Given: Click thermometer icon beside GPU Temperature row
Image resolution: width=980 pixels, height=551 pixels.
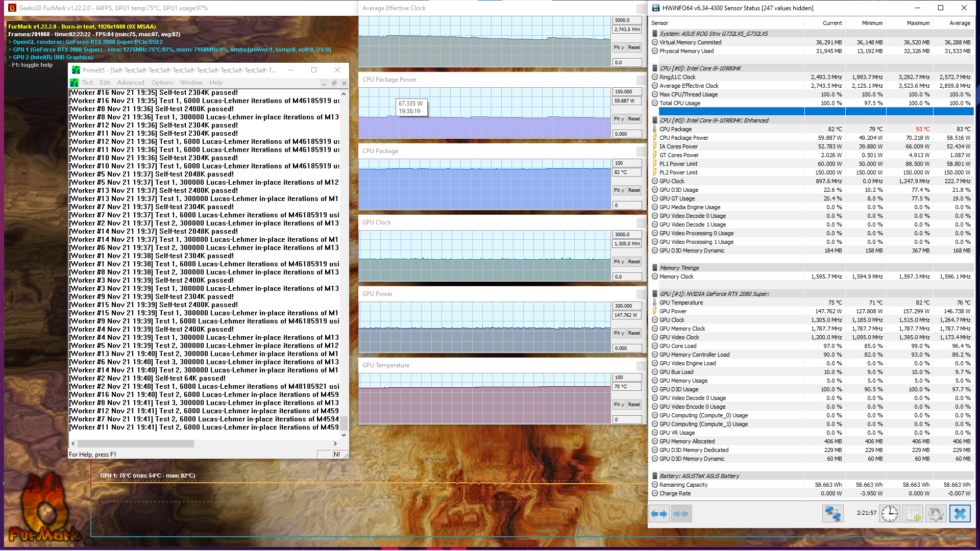Looking at the screenshot, I should (x=655, y=303).
